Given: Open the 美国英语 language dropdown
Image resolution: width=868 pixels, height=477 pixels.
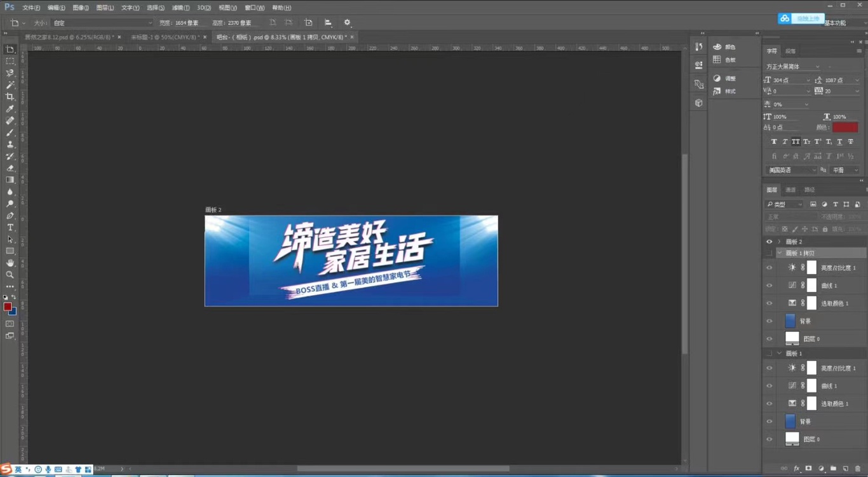Looking at the screenshot, I should click(x=791, y=170).
